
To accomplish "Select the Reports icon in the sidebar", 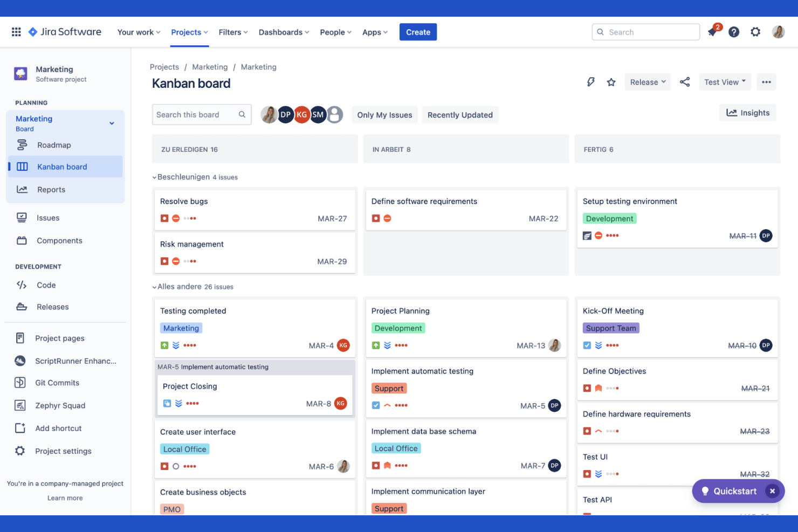I will tap(20, 189).
